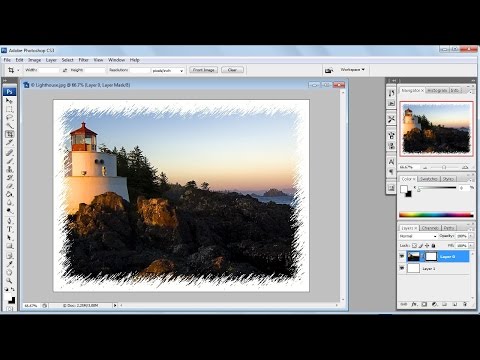The height and width of the screenshot is (360, 480).
Task: Click the Layer 0 mask thumbnail
Action: [x=431, y=256]
